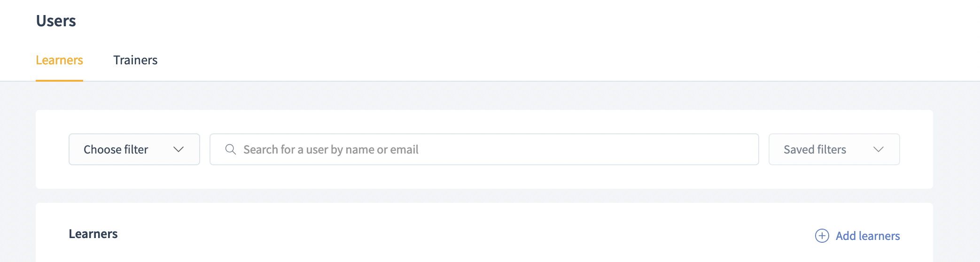Screen dimensions: 980x262
Task: Click the Users page heading
Action: click(x=56, y=21)
